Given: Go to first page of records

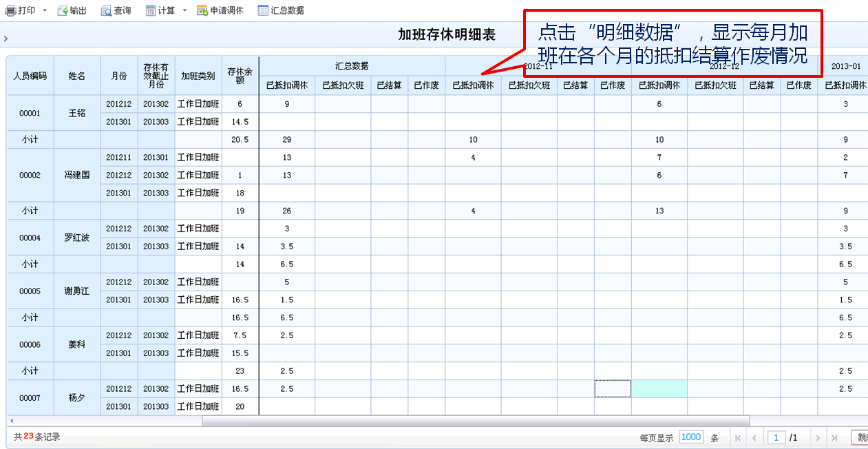Looking at the screenshot, I should click(738, 437).
